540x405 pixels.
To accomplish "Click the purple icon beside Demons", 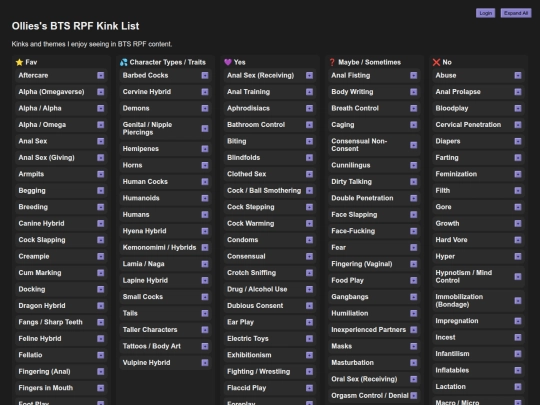I will [205, 108].
